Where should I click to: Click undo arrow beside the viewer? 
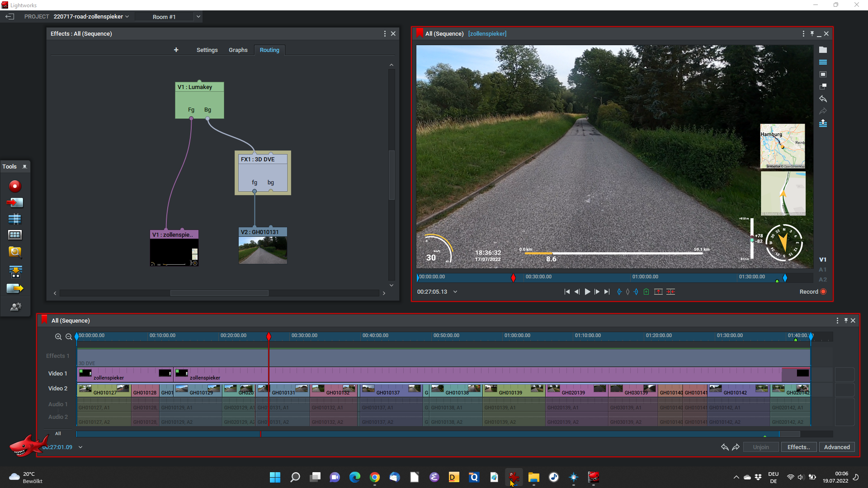pos(823,99)
